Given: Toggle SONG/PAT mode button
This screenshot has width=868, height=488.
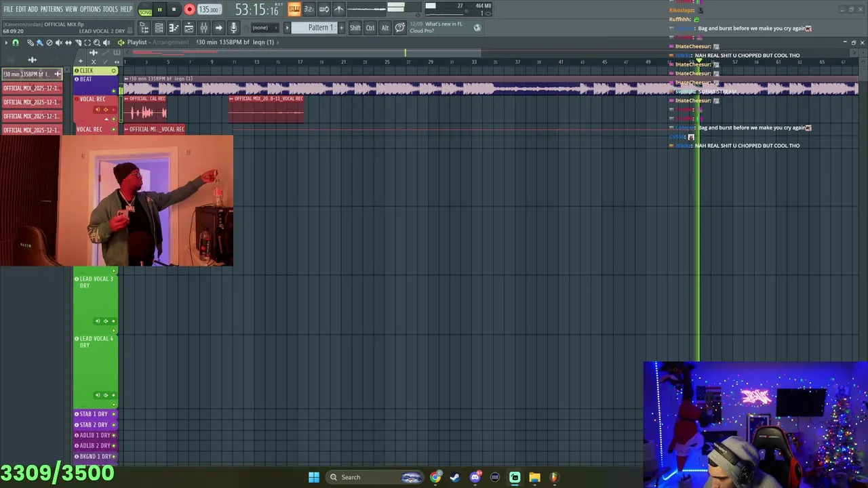Looking at the screenshot, I should click(145, 10).
